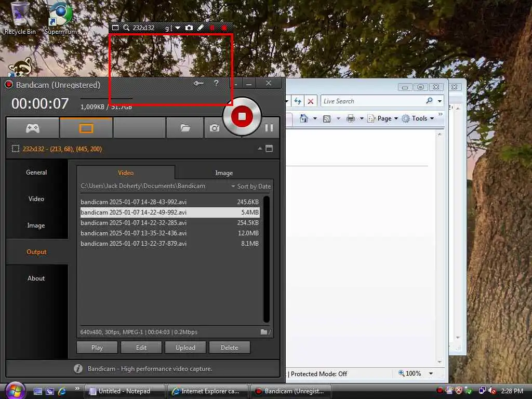Select file bandicam 2025-01-07 14-22-32-285.avi
The image size is (532, 399).
coord(170,223)
